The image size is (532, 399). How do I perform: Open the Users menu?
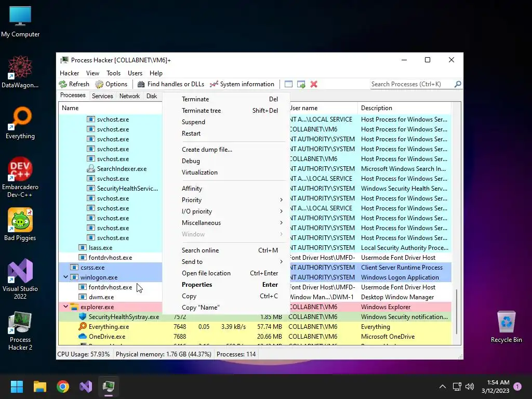coord(135,73)
